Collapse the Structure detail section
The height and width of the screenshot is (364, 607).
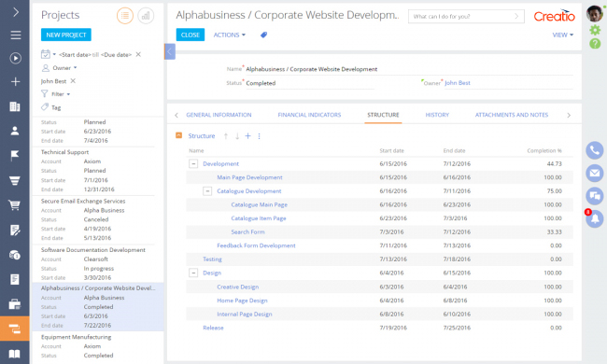[178, 135]
